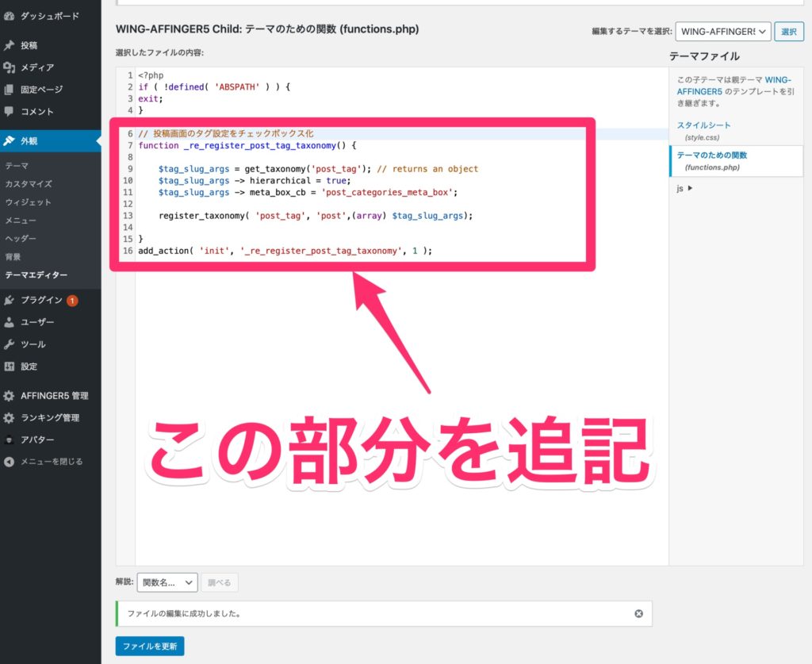The height and width of the screenshot is (664, 812).
Task: Open the 関数名 documentation dropdown
Action: (x=167, y=582)
